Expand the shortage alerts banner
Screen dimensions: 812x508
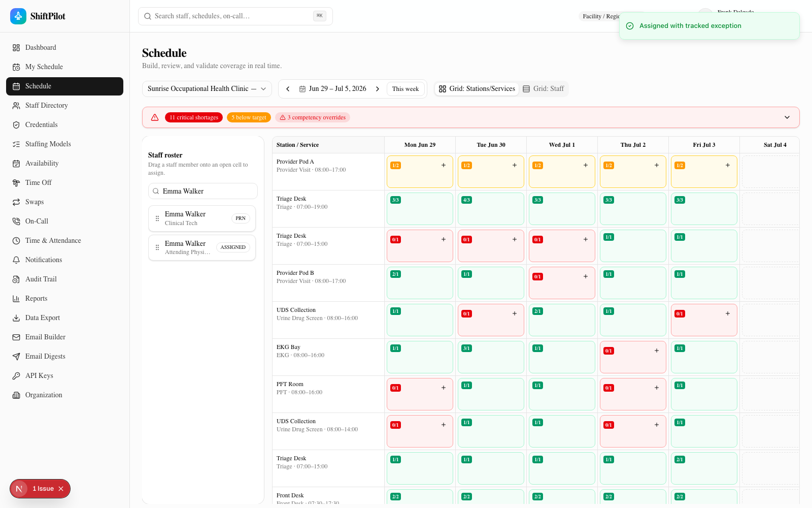point(787,117)
